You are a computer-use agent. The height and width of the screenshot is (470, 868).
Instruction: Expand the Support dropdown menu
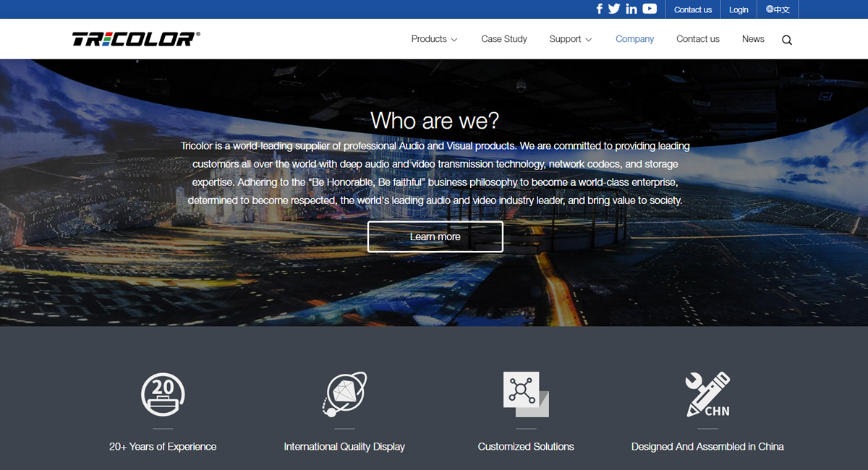click(570, 39)
